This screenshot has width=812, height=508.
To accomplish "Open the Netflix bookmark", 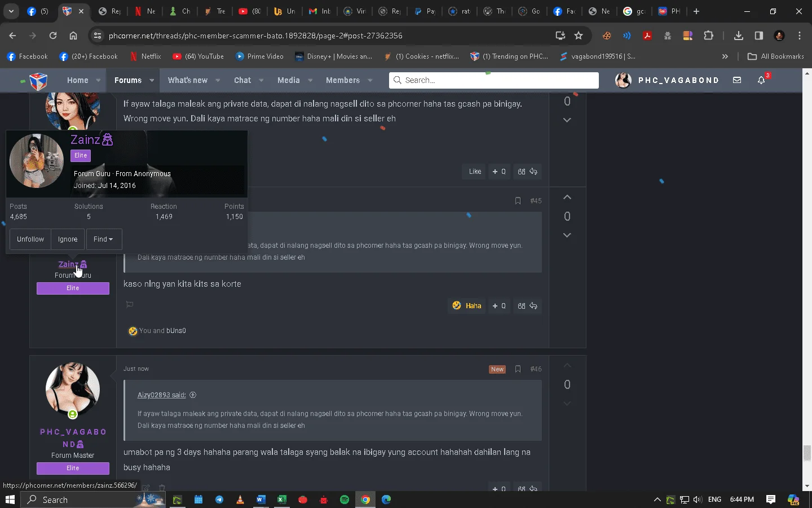I will tap(145, 56).
